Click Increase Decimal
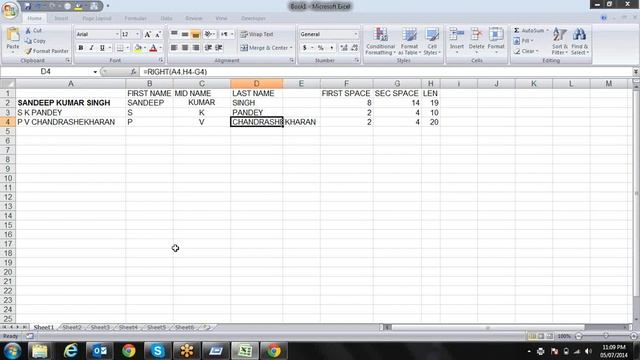This screenshot has height=360, width=640. pos(344,48)
